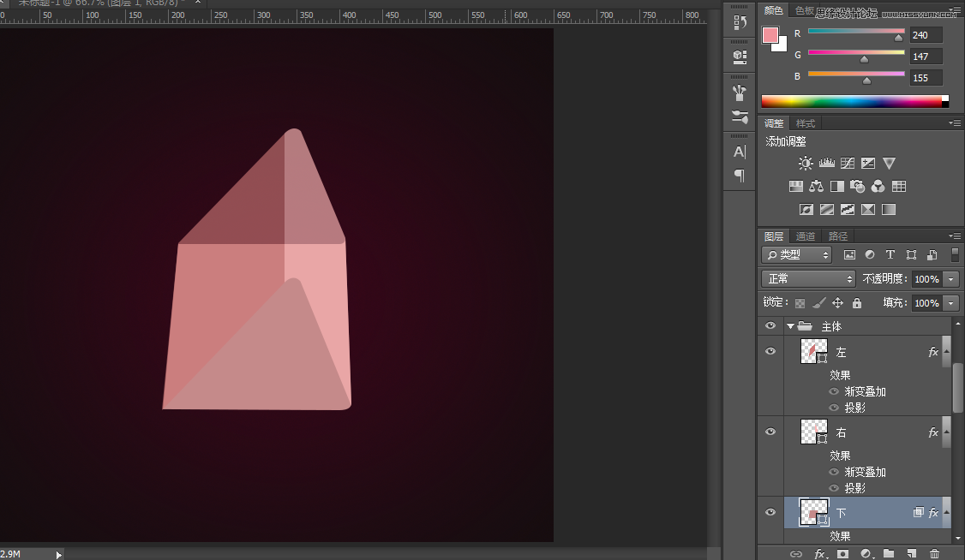Screen dimensions: 965x560
Task: Toggle 投影 effect on 左 layer
Action: point(834,408)
